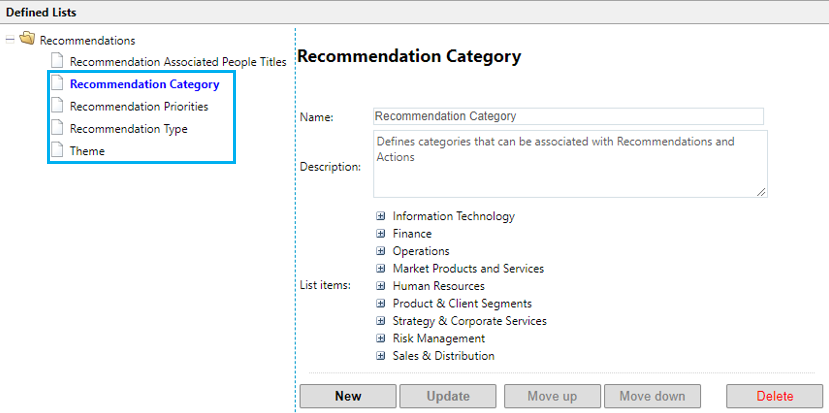Expand the Information Technology list item
Screen dimensions: 829x413
click(381, 216)
